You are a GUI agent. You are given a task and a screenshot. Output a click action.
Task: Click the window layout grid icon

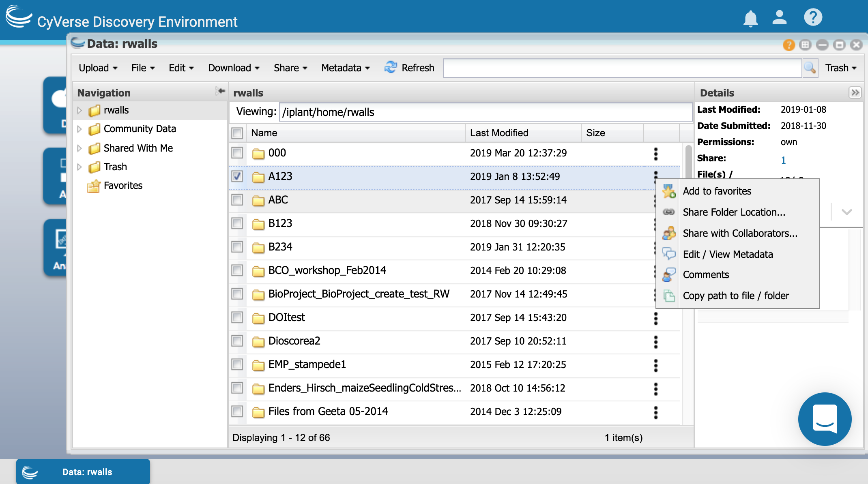[x=806, y=45]
